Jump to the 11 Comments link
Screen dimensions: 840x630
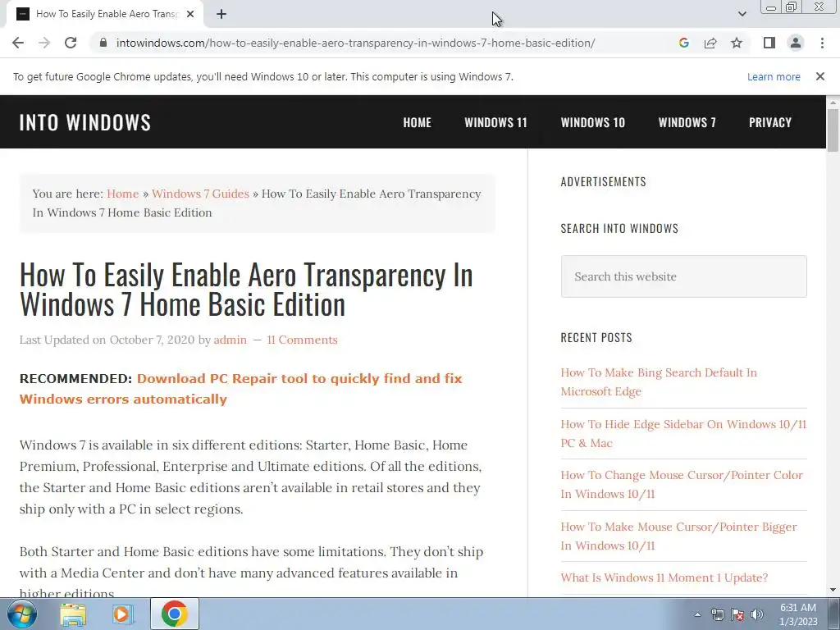pyautogui.click(x=302, y=340)
